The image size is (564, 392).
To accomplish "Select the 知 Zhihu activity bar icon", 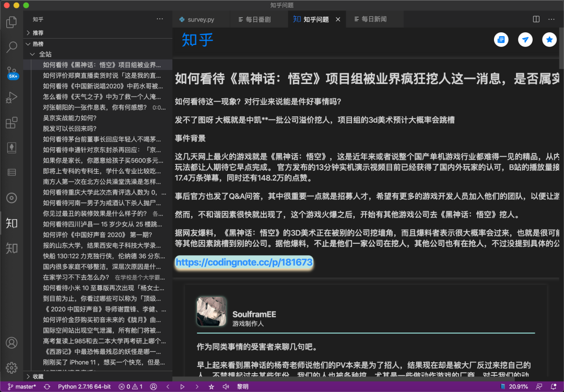I will coord(11,223).
